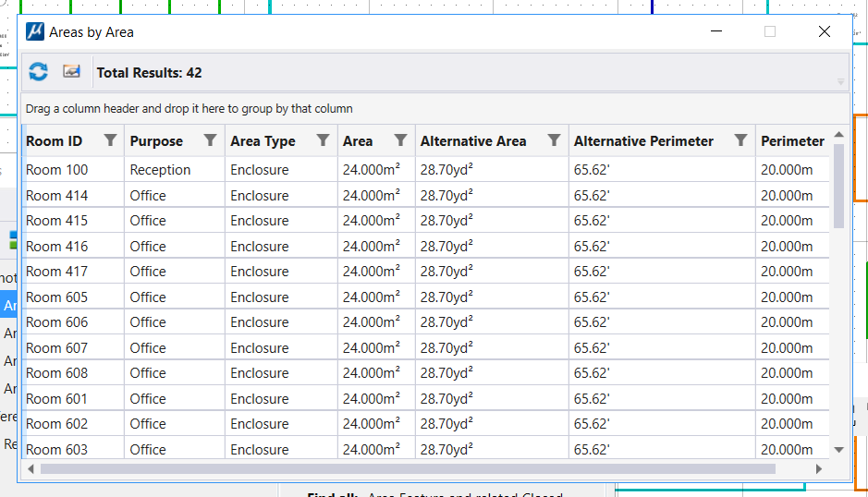Viewport: 868px width, 497px height.
Task: Open the Purpose column filter
Action: coord(211,140)
